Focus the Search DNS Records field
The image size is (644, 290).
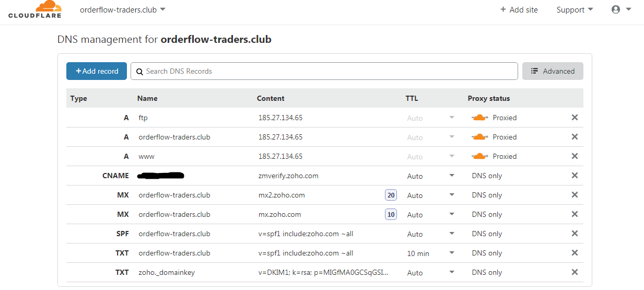click(324, 71)
